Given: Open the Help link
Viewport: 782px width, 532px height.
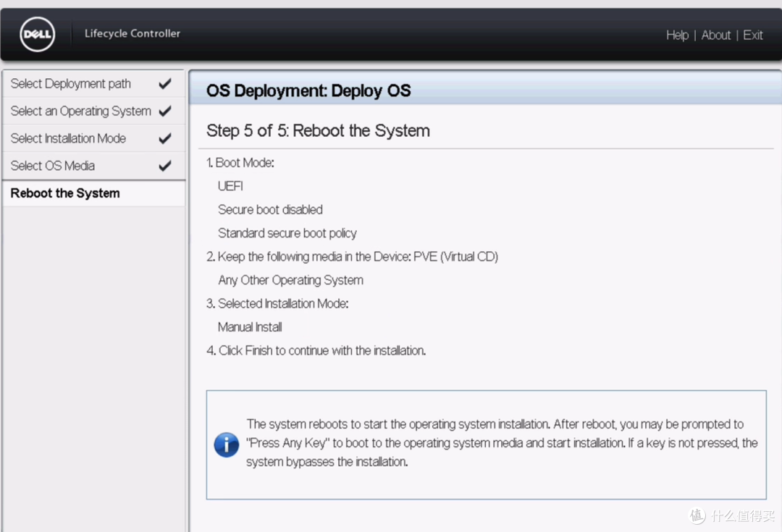Looking at the screenshot, I should [x=677, y=35].
